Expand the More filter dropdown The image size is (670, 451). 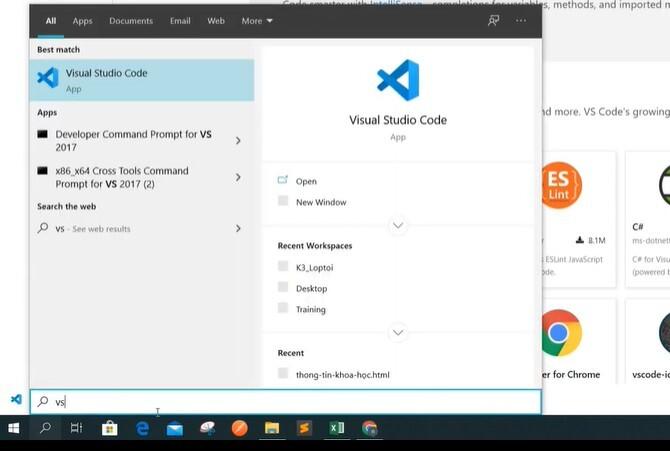point(257,21)
